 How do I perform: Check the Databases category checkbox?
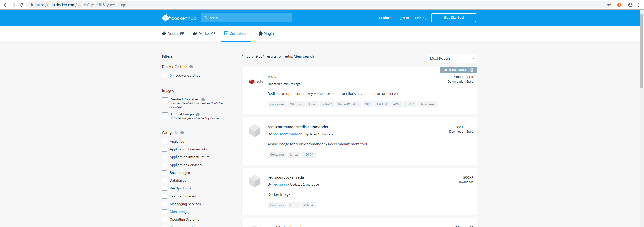click(x=164, y=181)
